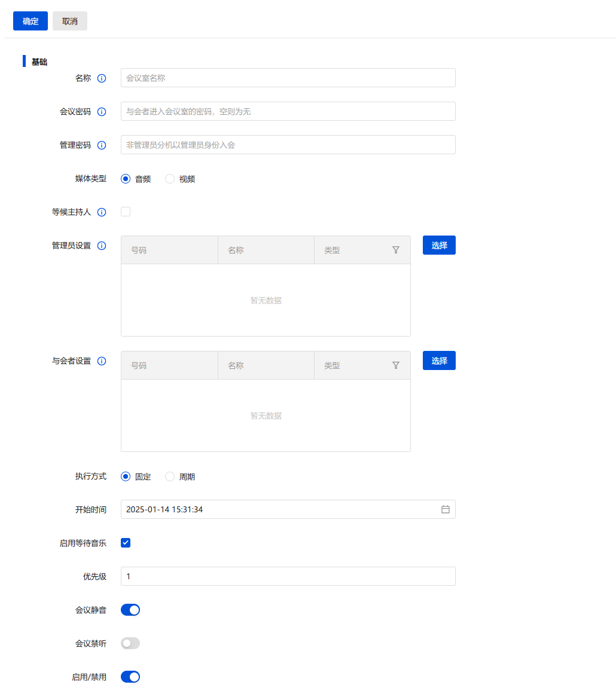Click the info icon beside 管理员设置
Screen dimensions: 616x697
(102, 246)
